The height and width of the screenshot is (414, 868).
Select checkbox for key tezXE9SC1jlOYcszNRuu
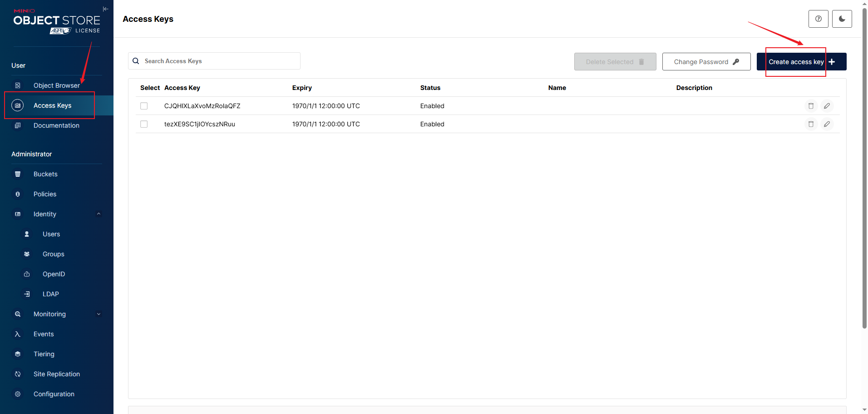tap(144, 124)
